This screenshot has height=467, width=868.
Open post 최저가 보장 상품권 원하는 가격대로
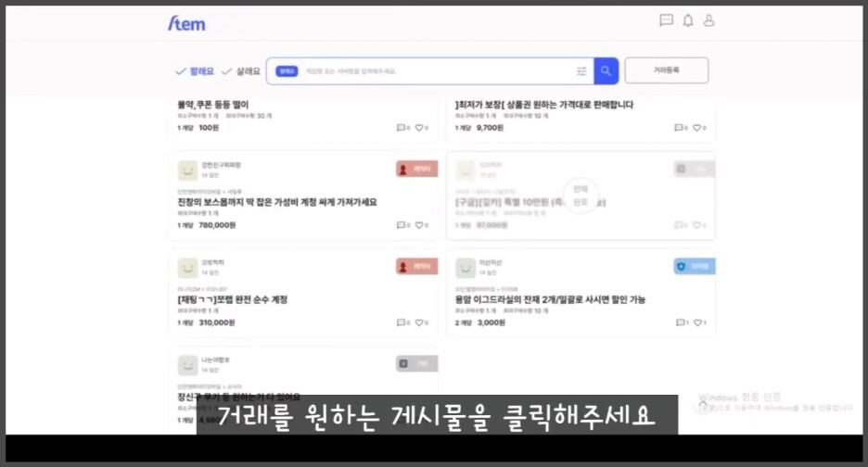pyautogui.click(x=544, y=105)
